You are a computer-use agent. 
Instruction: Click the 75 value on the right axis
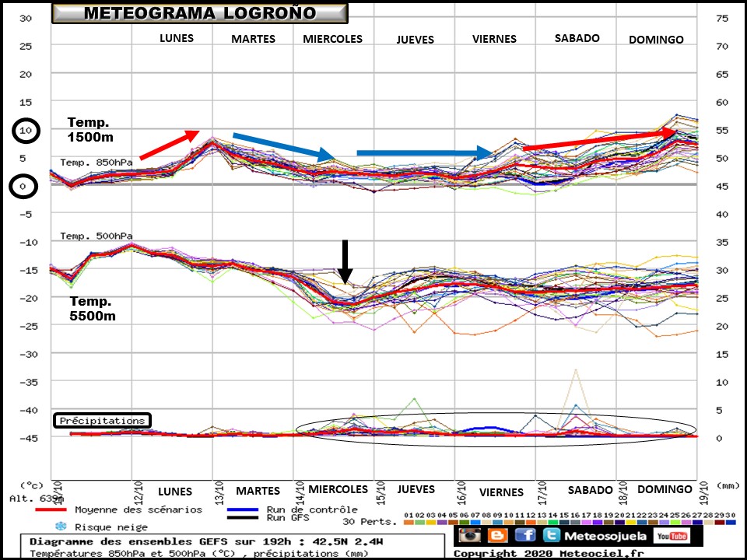[722, 18]
